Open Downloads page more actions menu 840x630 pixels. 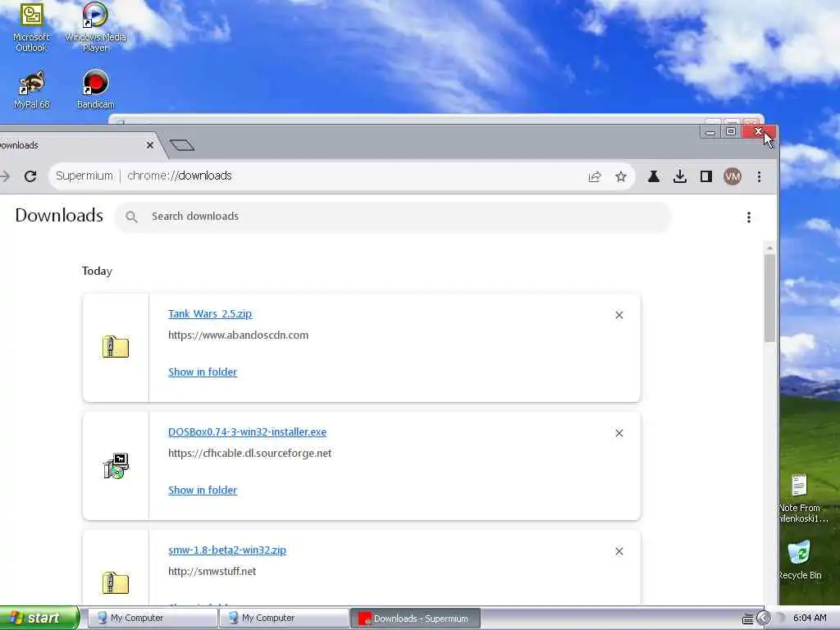[x=749, y=217]
